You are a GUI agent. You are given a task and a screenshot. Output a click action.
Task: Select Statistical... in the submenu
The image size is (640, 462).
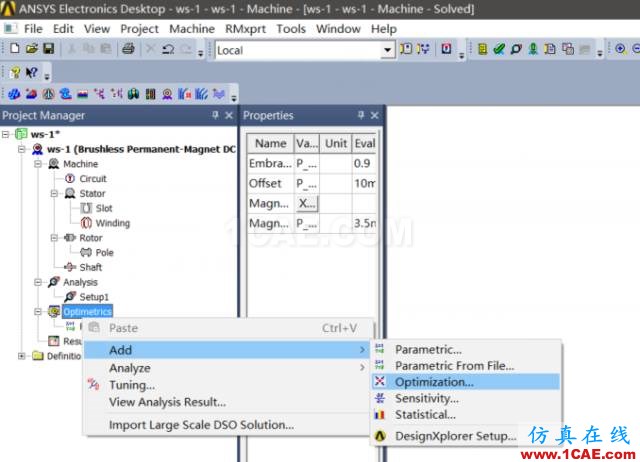tap(466, 415)
